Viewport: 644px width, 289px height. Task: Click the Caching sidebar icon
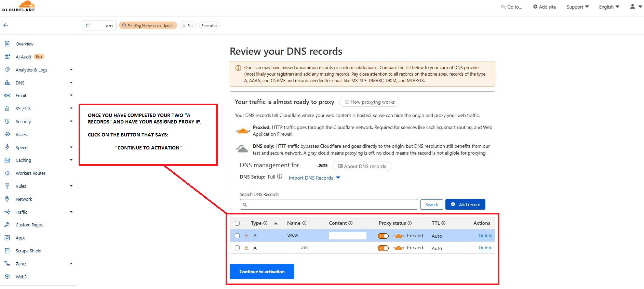click(x=7, y=160)
